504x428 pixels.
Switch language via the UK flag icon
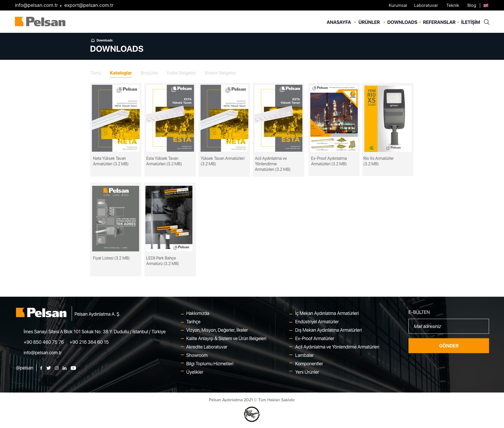[486, 6]
